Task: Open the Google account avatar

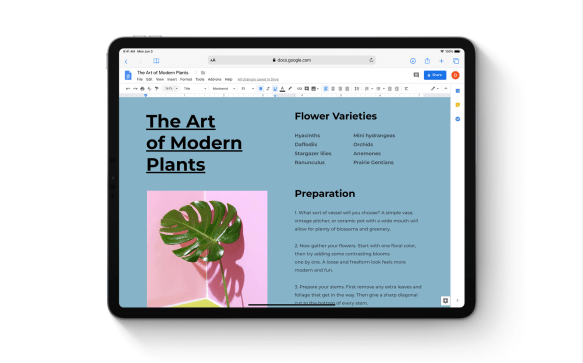Action: (x=455, y=75)
